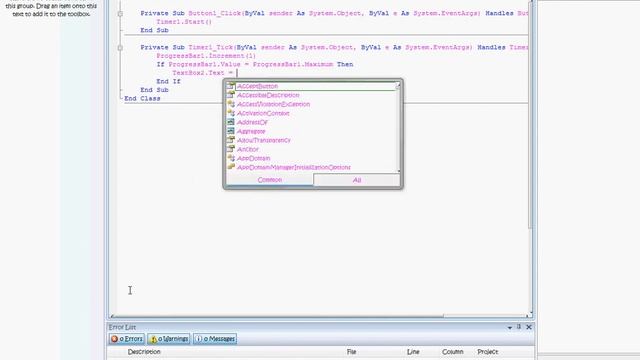Choose AccessibleDescription from the autocomplete list
Screen dimensions: 640x360
click(268, 95)
